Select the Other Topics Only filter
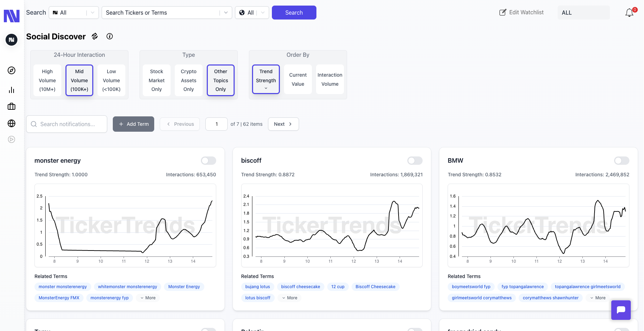The width and height of the screenshot is (644, 331). click(x=220, y=80)
